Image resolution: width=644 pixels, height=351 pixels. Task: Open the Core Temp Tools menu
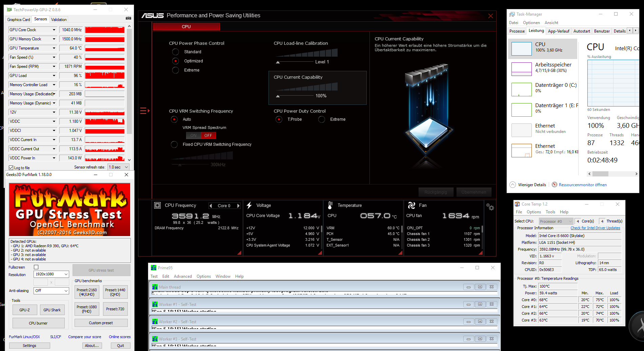[550, 212]
